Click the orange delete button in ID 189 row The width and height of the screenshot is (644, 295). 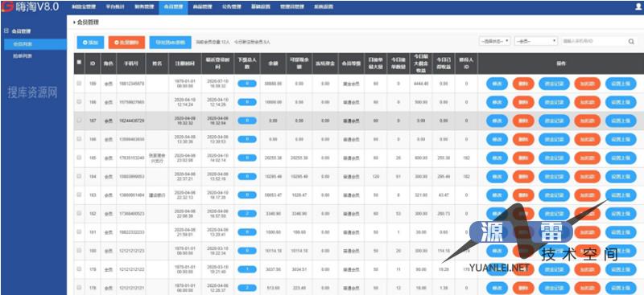[522, 84]
